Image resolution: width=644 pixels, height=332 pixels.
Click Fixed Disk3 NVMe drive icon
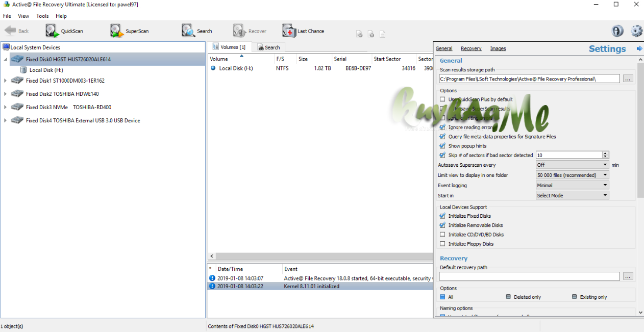(17, 107)
